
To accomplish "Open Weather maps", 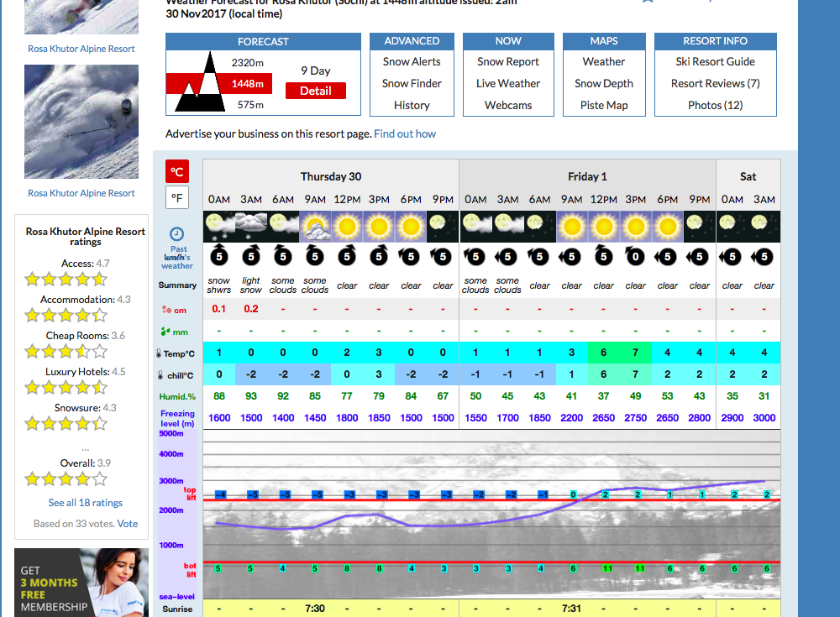I will (x=604, y=61).
